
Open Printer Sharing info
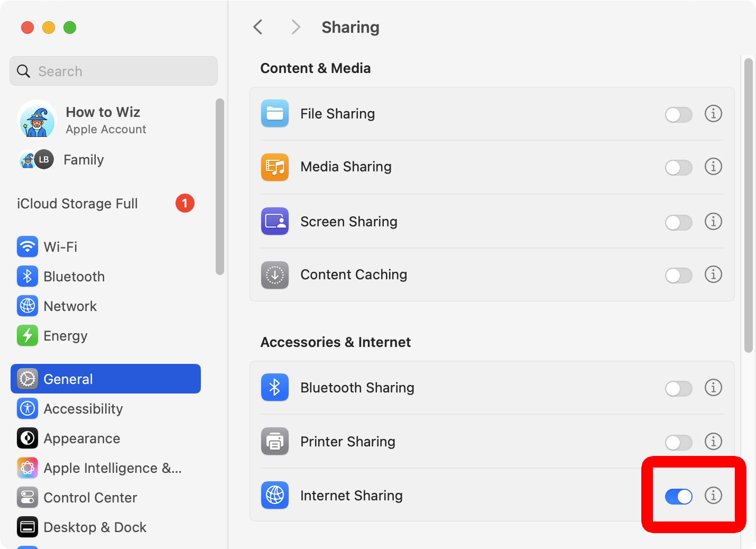click(x=713, y=441)
